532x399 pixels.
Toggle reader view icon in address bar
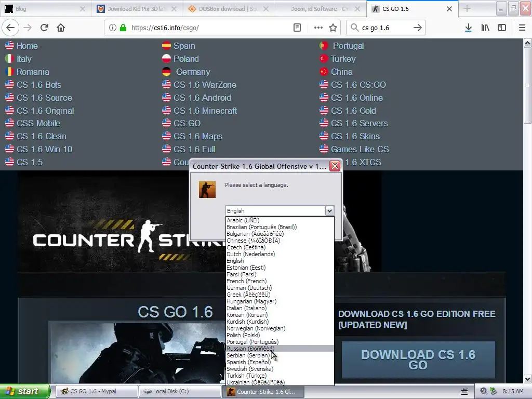pos(297,28)
